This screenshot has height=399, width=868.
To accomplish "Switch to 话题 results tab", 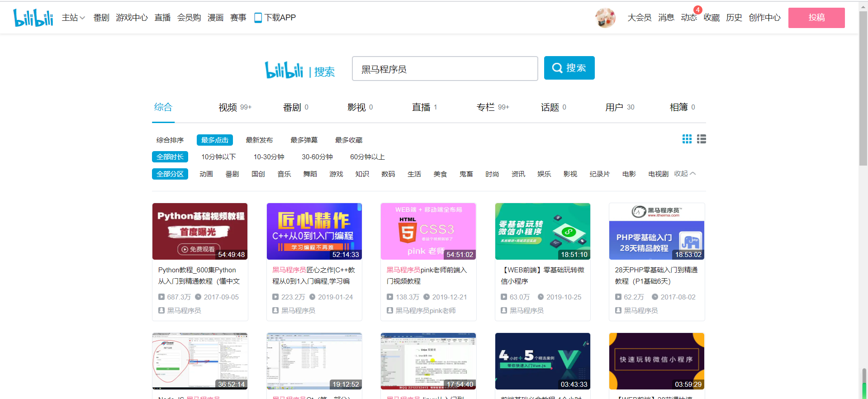I will pos(554,107).
